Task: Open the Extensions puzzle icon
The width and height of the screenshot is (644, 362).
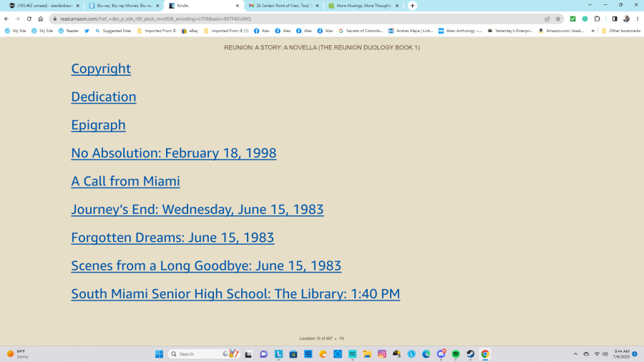Action: (x=597, y=19)
